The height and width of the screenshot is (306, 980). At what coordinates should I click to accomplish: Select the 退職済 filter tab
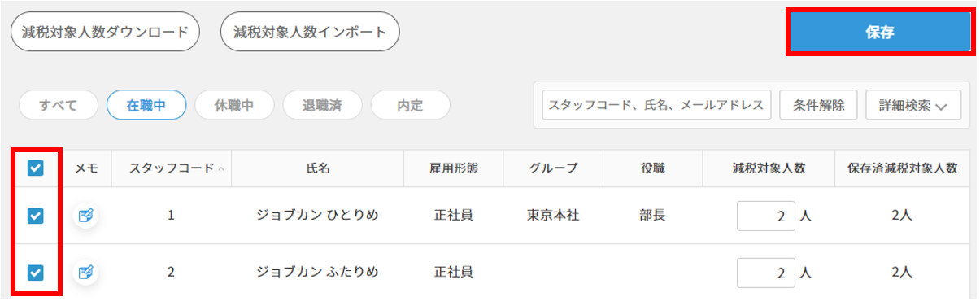(322, 105)
